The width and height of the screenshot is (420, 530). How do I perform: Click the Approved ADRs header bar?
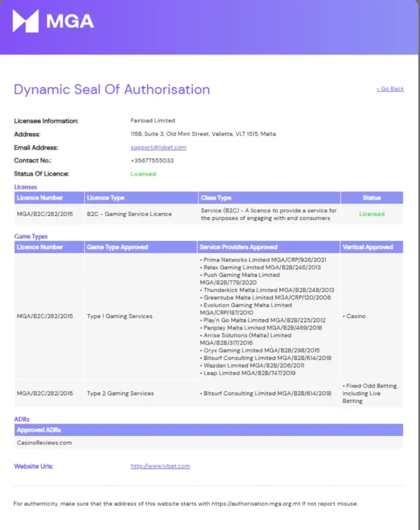(208, 430)
